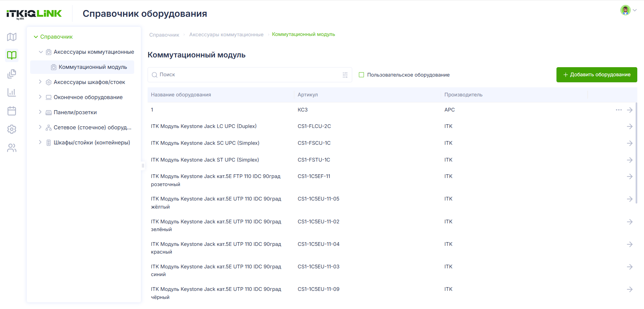
Task: Expand Шкафы/стойки (контейнеры) chevron
Action: [x=40, y=142]
